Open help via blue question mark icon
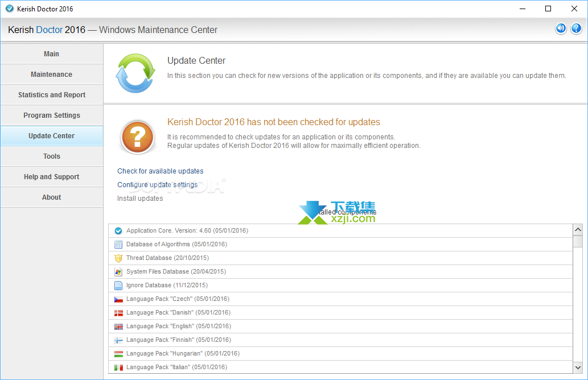This screenshot has height=380, width=588. (576, 29)
